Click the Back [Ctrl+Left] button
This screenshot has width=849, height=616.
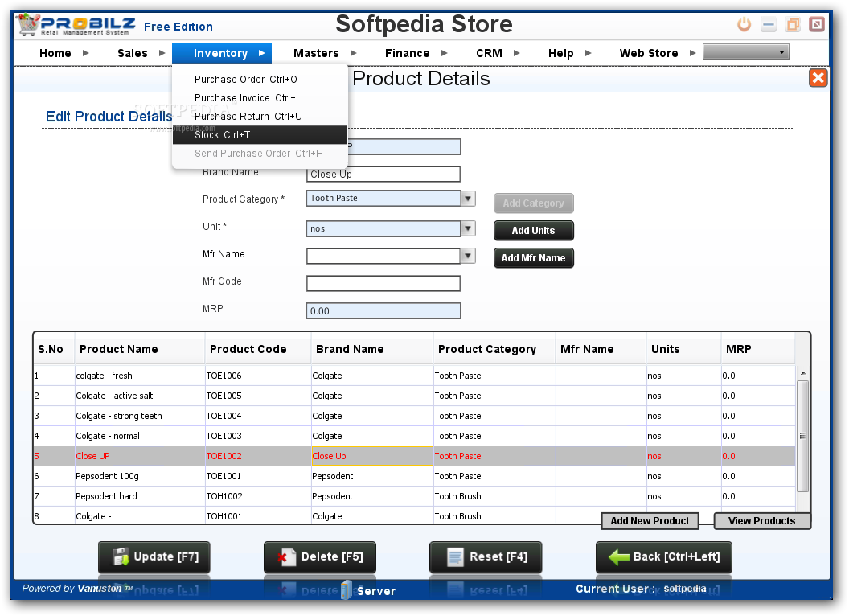pos(664,557)
